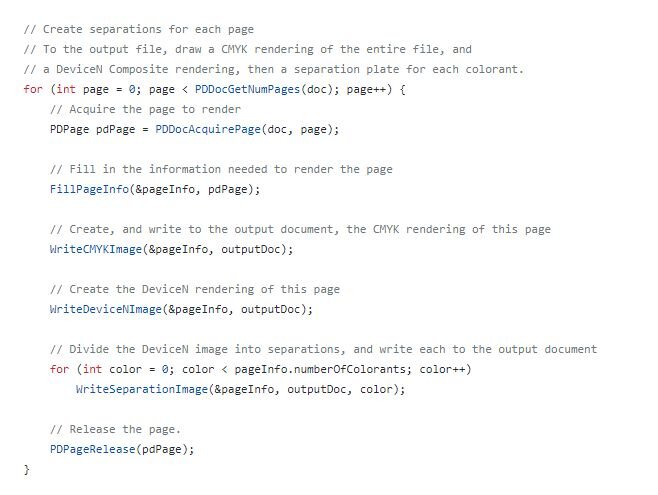Select the FillPageInfo function call

88,189
